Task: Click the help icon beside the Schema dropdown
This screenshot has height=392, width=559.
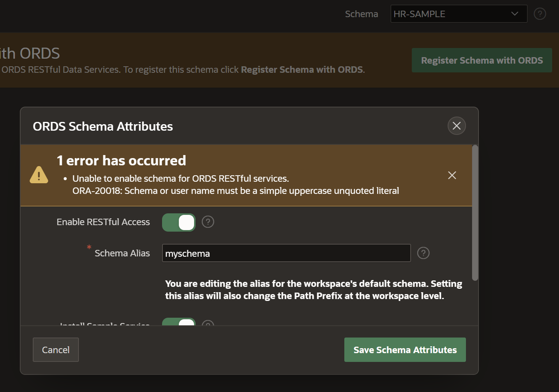Action: tap(540, 14)
